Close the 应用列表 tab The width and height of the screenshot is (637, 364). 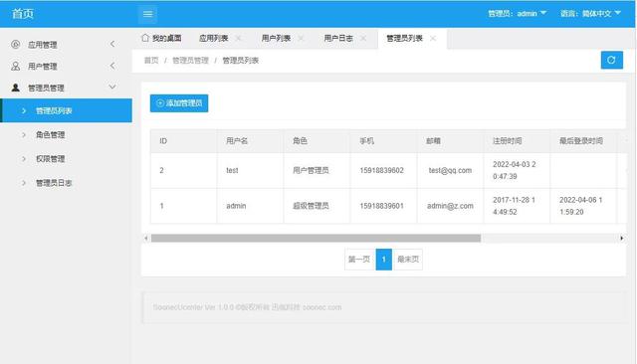tap(239, 38)
